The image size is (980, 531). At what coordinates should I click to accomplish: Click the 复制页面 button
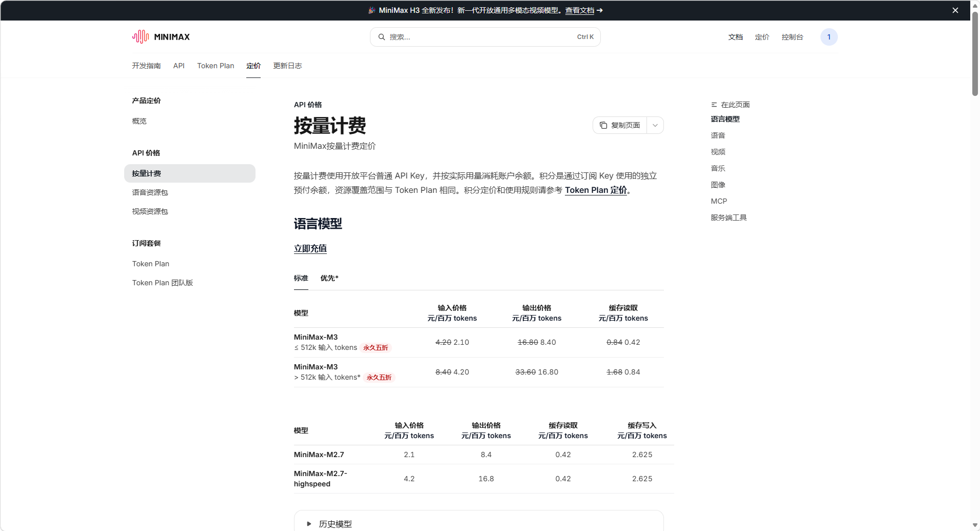(x=620, y=125)
